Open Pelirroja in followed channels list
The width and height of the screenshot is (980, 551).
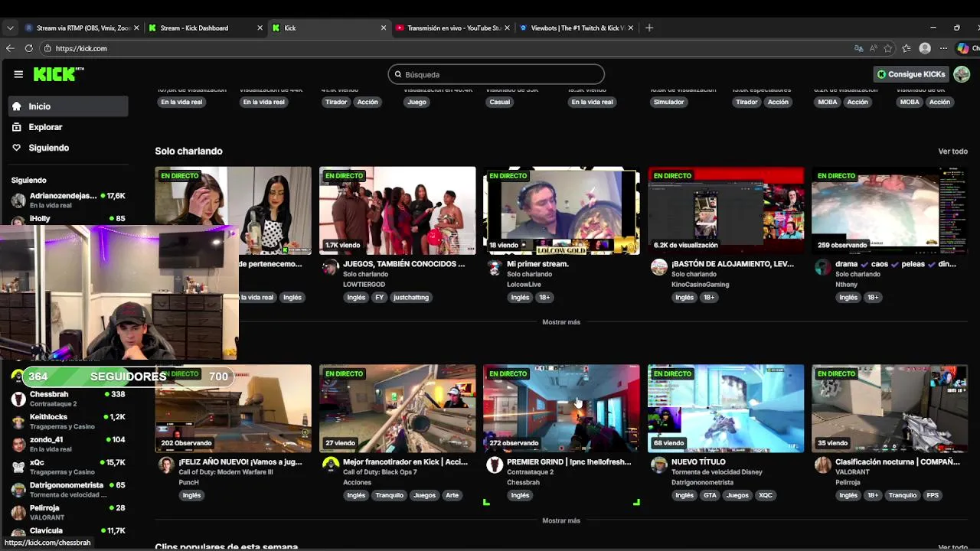[68, 512]
